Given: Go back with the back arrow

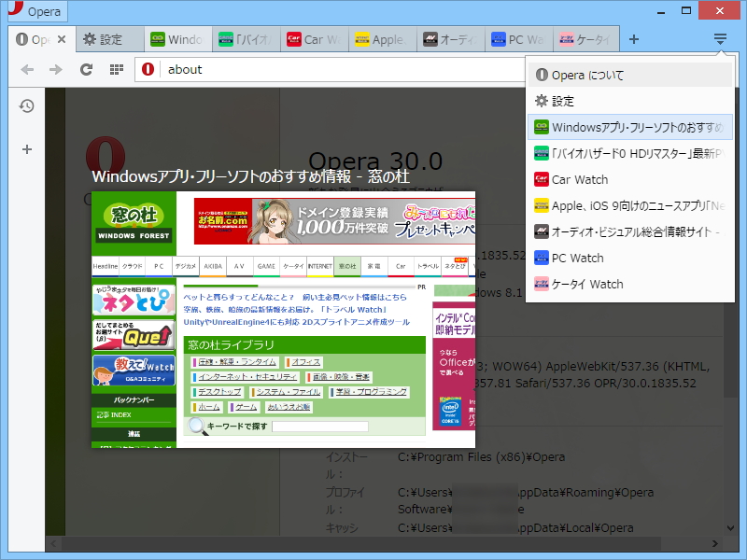Looking at the screenshot, I should (27, 69).
